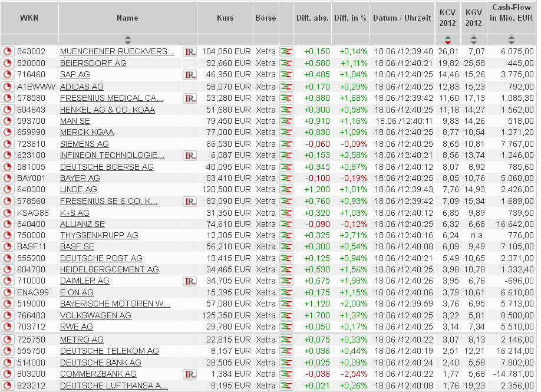541x392 pixels.
Task: Click the HEIDELBERGCEMENT AG link
Action: 110,269
